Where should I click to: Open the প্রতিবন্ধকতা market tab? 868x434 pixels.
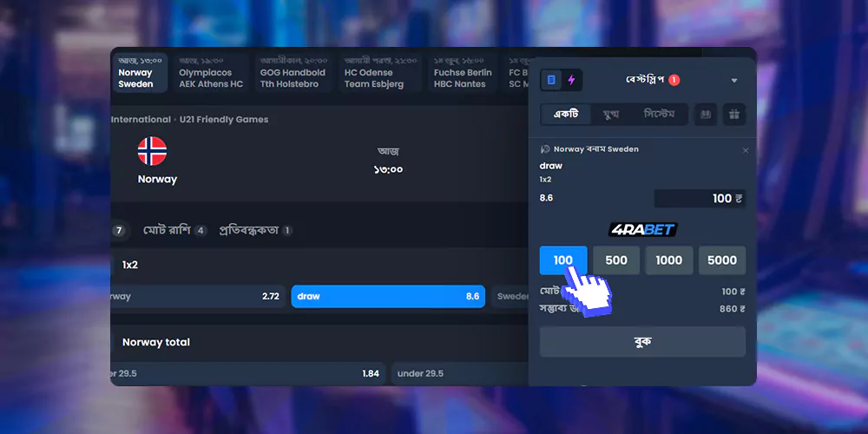tap(255, 230)
